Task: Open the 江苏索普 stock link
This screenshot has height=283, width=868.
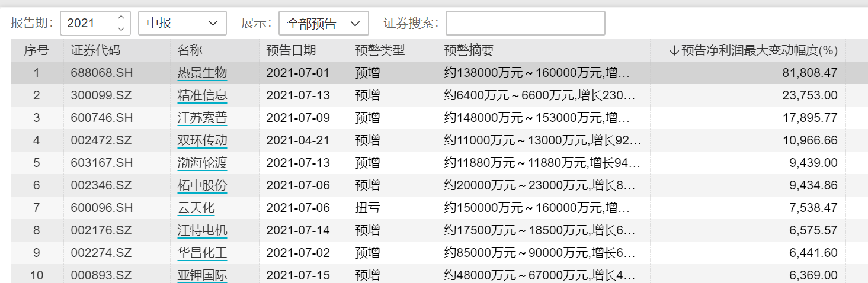Action: coord(202,118)
